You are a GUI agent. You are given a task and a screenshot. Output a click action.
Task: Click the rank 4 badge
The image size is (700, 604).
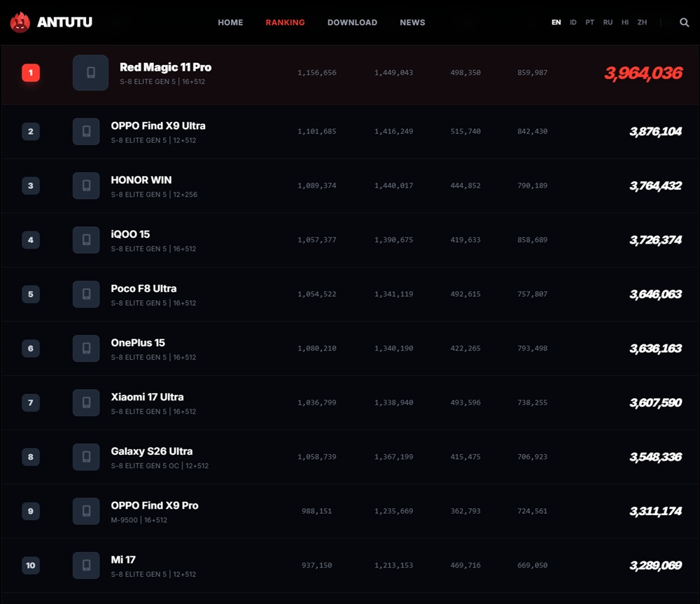click(31, 240)
